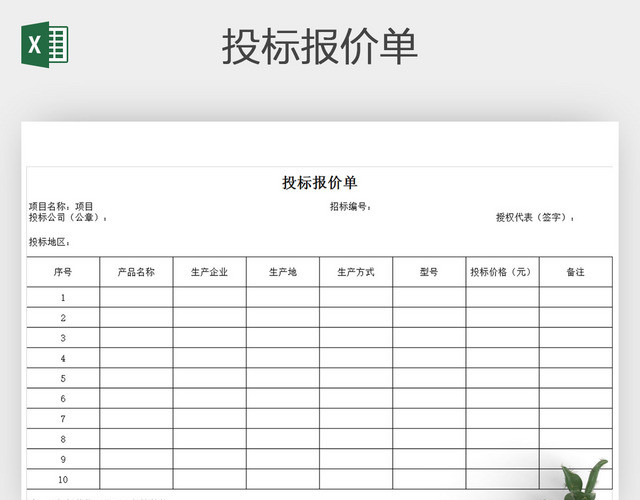Click the 生产企业 column header
The width and height of the screenshot is (640, 500).
click(x=209, y=272)
